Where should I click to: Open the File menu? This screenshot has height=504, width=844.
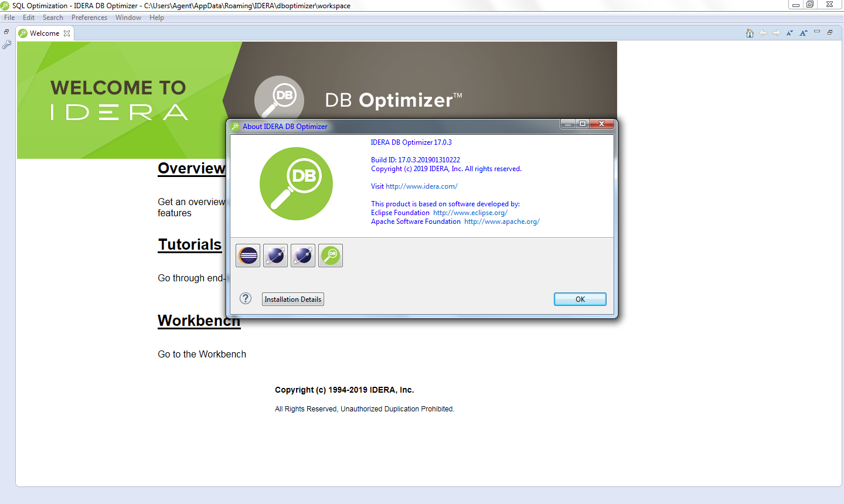tap(9, 18)
